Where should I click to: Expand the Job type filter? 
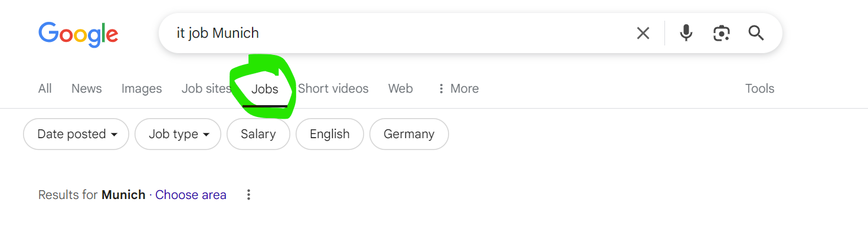pyautogui.click(x=178, y=134)
